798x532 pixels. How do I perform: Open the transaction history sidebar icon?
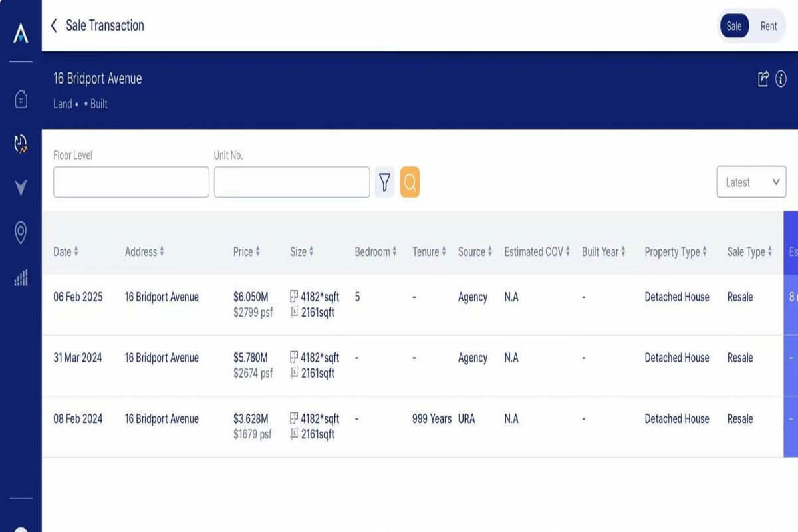pyautogui.click(x=21, y=143)
